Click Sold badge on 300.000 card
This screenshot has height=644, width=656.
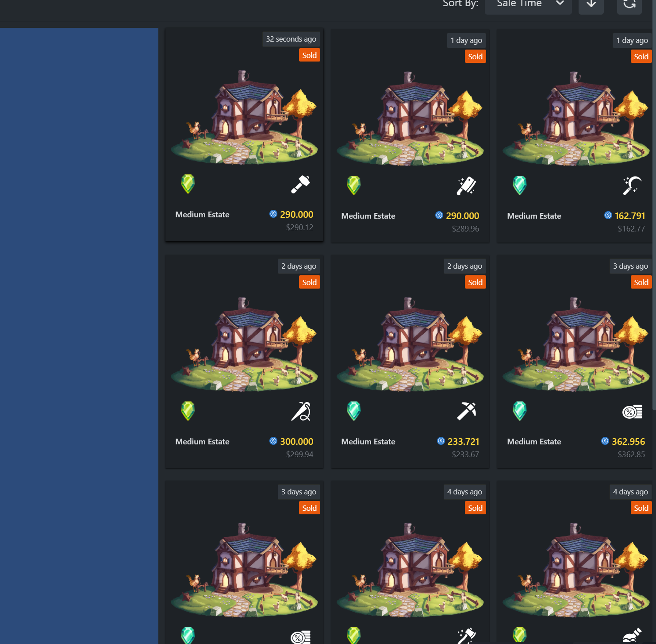(310, 282)
